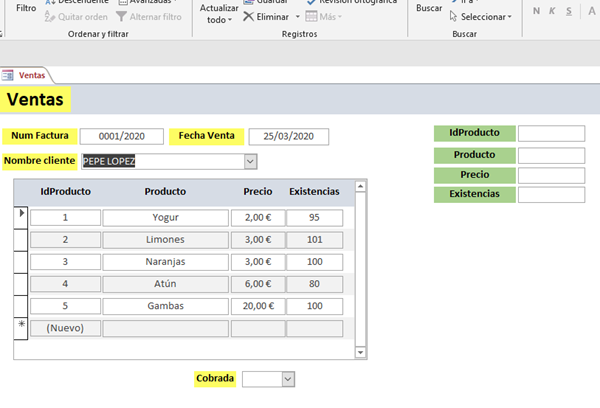Click the 20,00 € price cell
This screenshot has width=600, height=408.
click(258, 306)
